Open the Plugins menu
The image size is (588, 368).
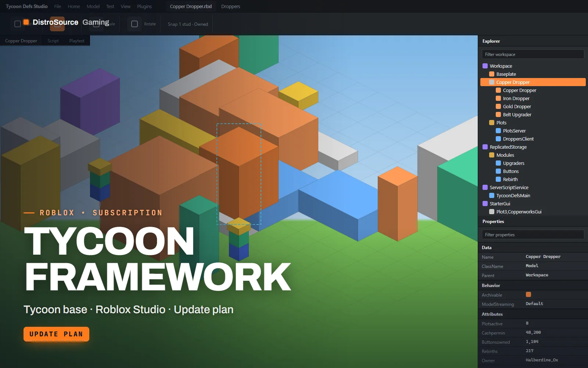[144, 6]
